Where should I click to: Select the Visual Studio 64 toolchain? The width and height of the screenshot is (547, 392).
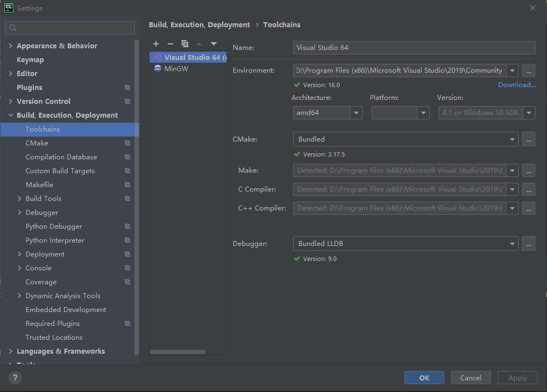[188, 57]
